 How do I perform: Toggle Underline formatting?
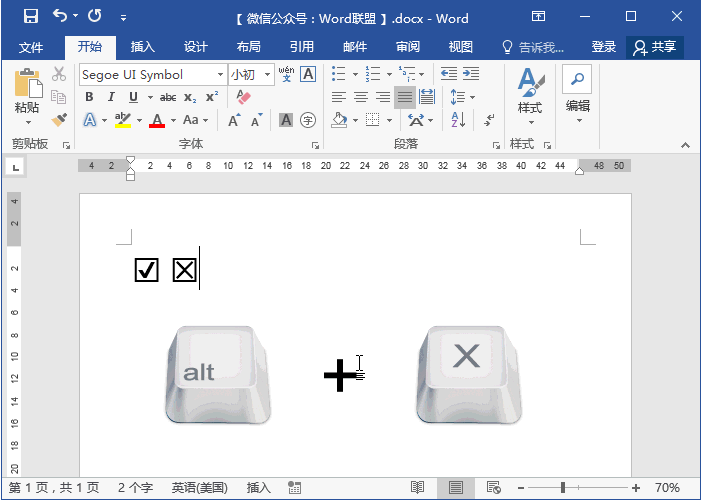click(x=133, y=97)
